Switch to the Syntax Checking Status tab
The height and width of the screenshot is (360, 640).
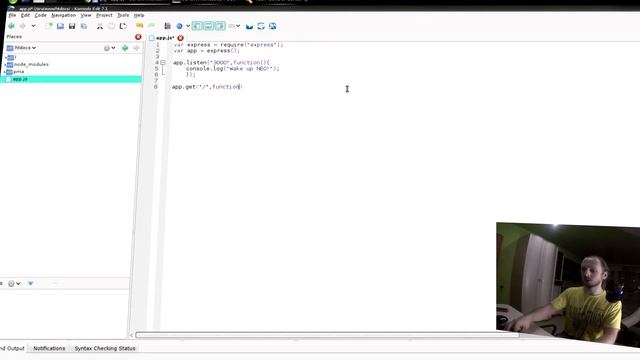pos(104,348)
